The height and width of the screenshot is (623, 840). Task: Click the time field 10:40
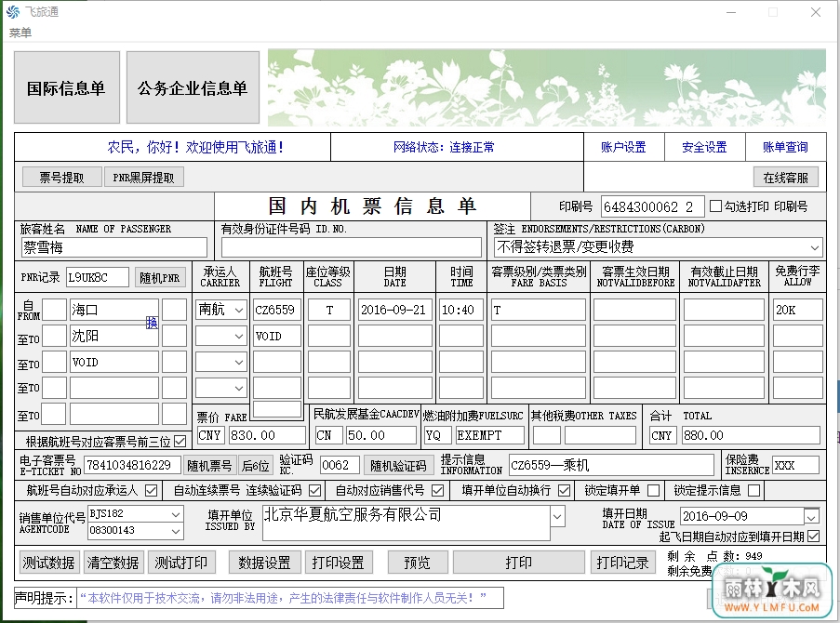coord(460,310)
